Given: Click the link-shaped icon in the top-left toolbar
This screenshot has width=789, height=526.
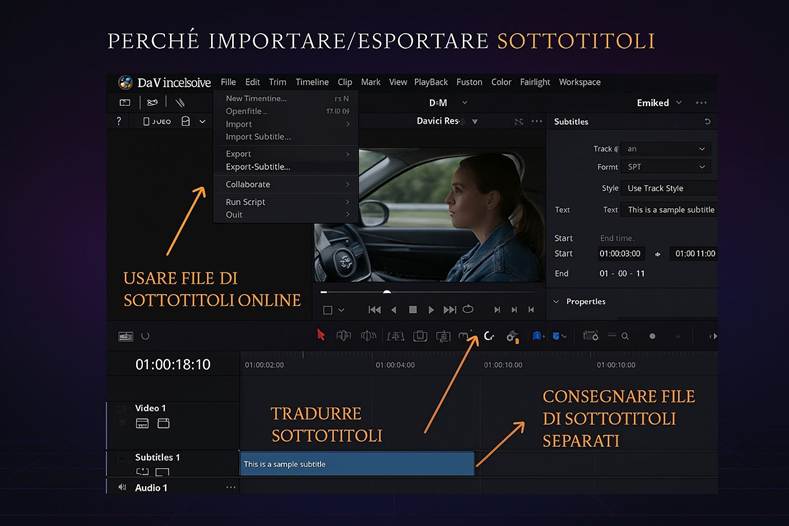Looking at the screenshot, I should (152, 103).
